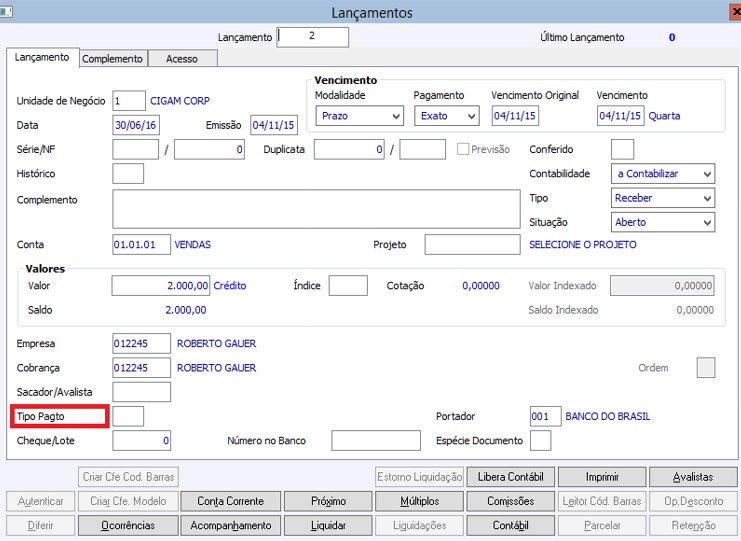Click the Avalistas button
This screenshot has height=541, width=741.
coord(693,477)
